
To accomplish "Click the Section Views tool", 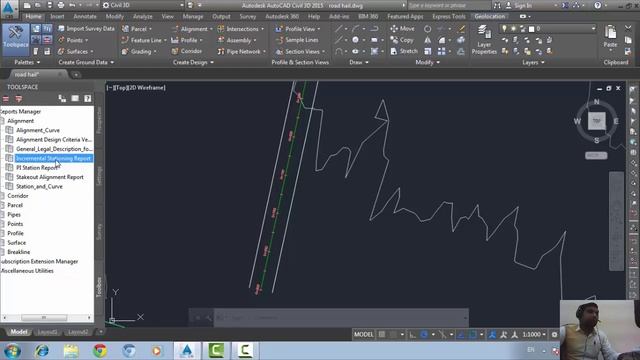I will [x=300, y=51].
